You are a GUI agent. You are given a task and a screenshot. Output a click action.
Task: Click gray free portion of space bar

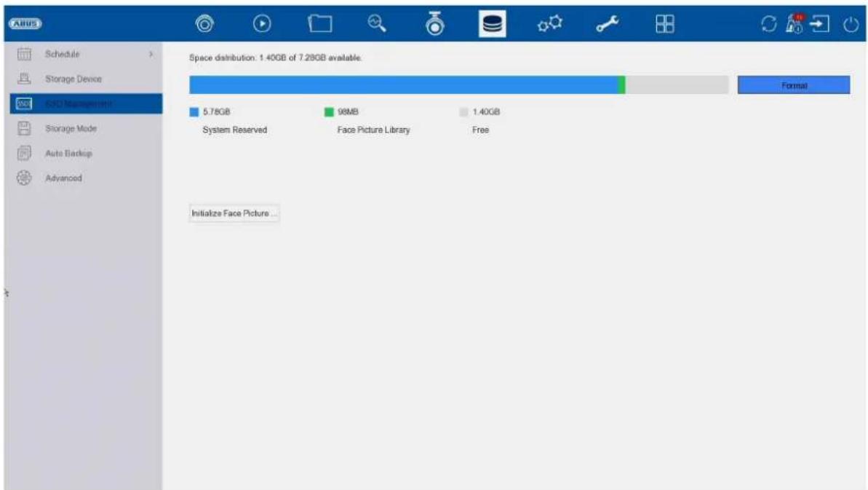pos(677,84)
